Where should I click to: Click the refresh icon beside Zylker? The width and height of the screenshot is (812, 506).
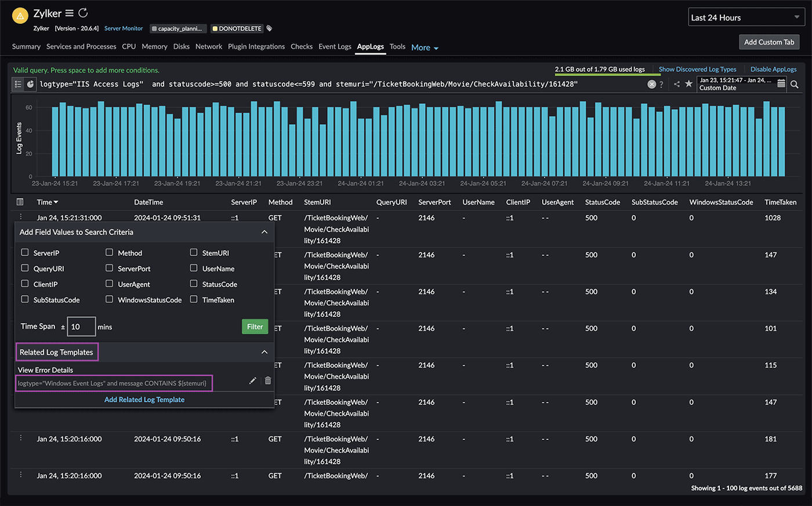pos(82,12)
